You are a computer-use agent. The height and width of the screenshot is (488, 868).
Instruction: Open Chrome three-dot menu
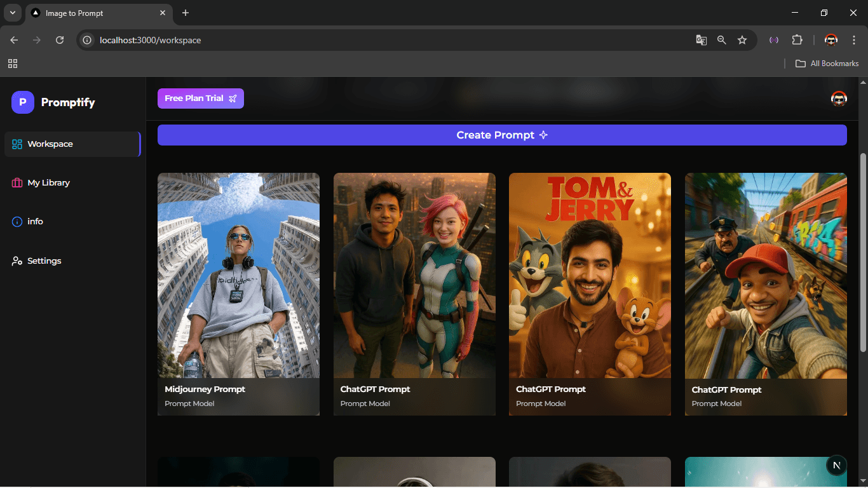854,40
